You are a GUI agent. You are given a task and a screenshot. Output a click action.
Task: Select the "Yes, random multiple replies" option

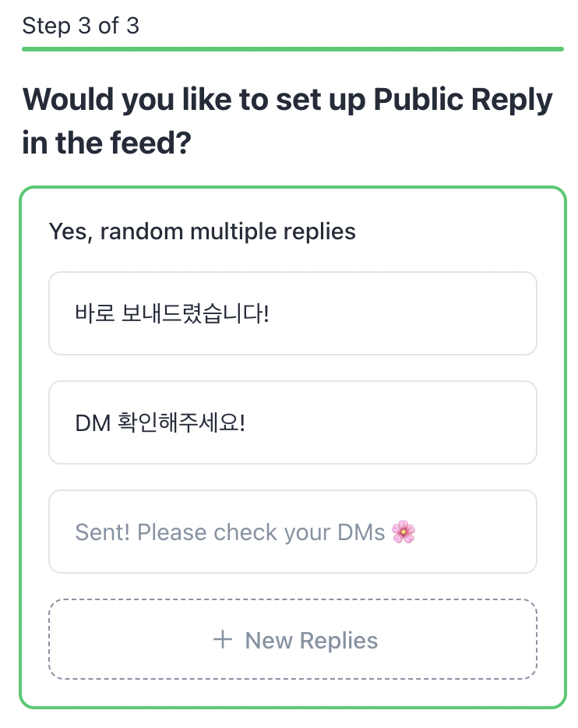[202, 231]
